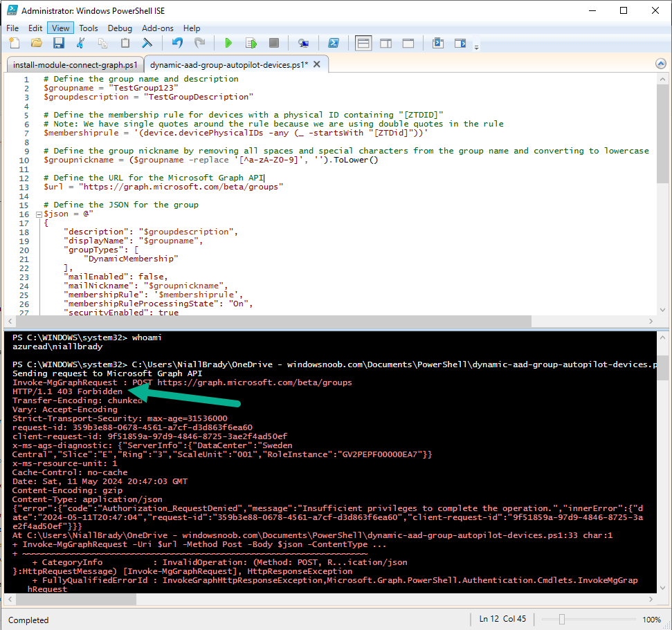Viewport: 672px width, 630px height.
Task: Click the "Sending request to Microsoft Graph API" line
Action: 107,373
